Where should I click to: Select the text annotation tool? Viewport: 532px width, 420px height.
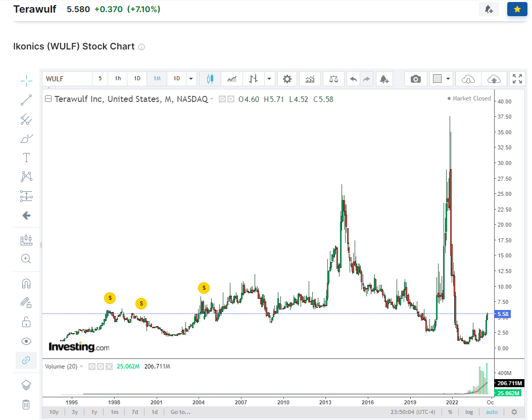pyautogui.click(x=26, y=157)
